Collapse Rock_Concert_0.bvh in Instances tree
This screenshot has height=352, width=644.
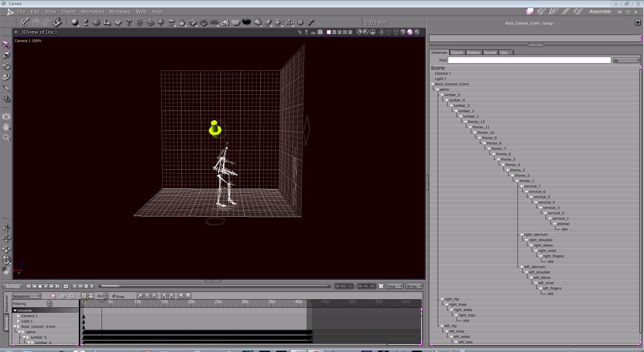[433, 84]
